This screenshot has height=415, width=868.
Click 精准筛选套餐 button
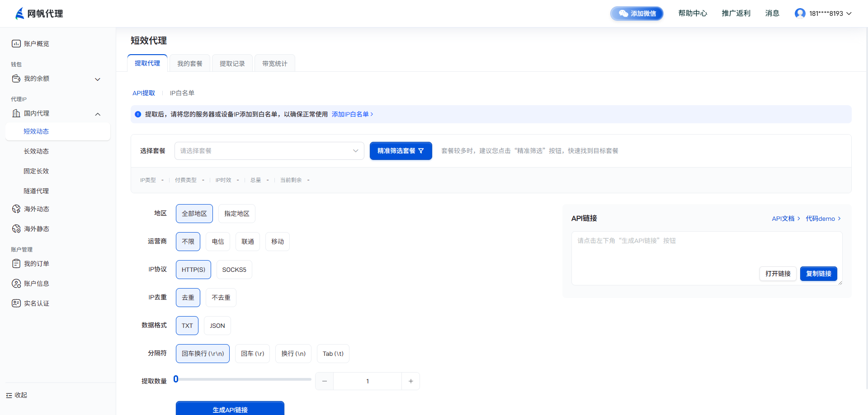(401, 151)
